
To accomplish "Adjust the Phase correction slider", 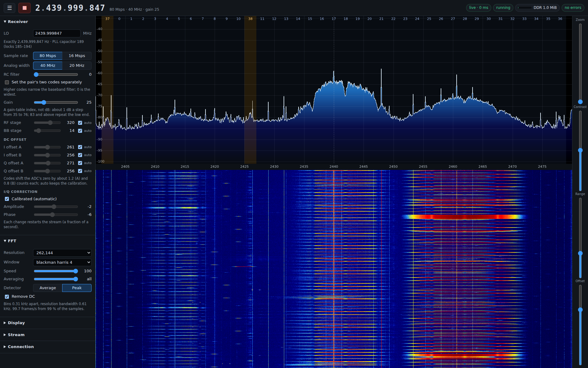I will pyautogui.click(x=56, y=214).
